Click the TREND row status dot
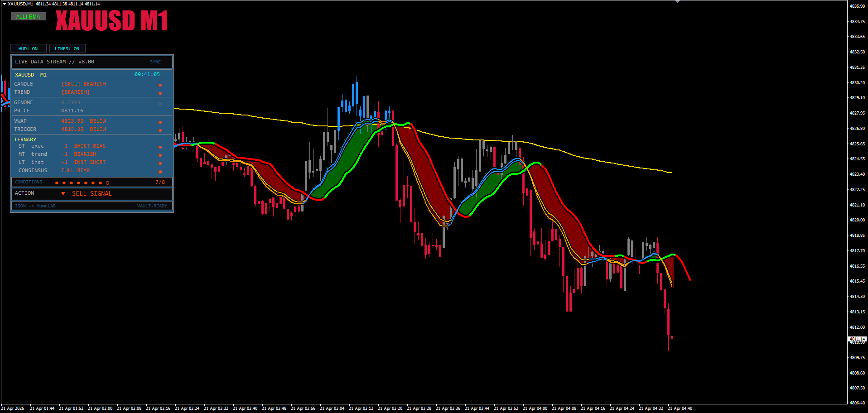This screenshot has height=413, width=868. coord(160,93)
